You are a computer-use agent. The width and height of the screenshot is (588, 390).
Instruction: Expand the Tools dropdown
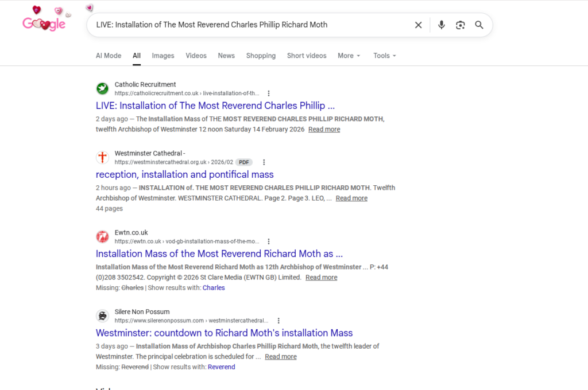point(384,56)
